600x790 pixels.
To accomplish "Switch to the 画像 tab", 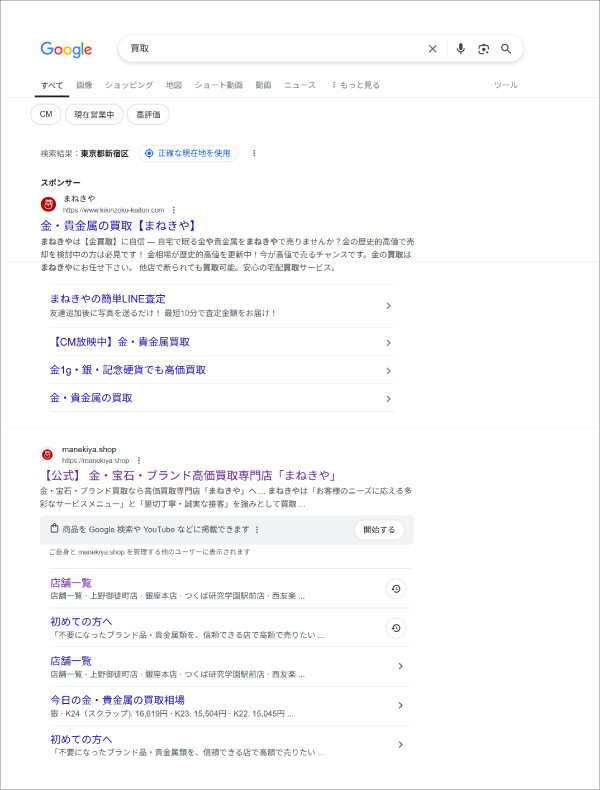I will (84, 85).
